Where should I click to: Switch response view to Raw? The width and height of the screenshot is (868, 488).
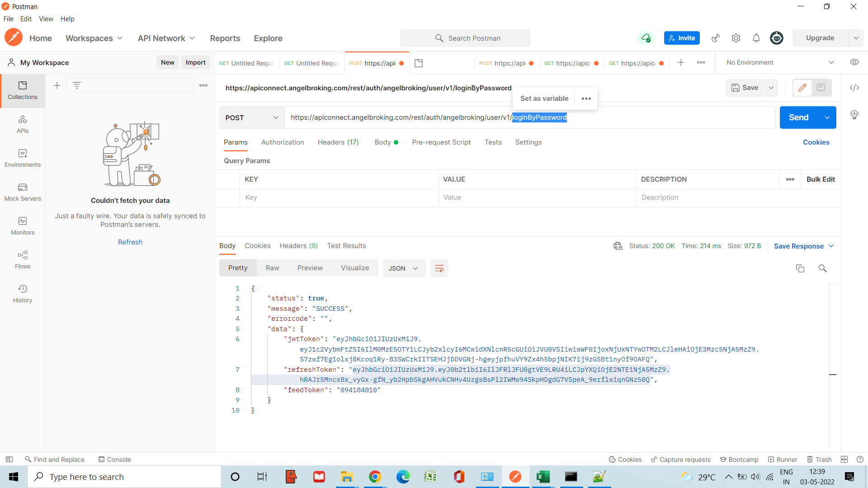click(x=272, y=268)
